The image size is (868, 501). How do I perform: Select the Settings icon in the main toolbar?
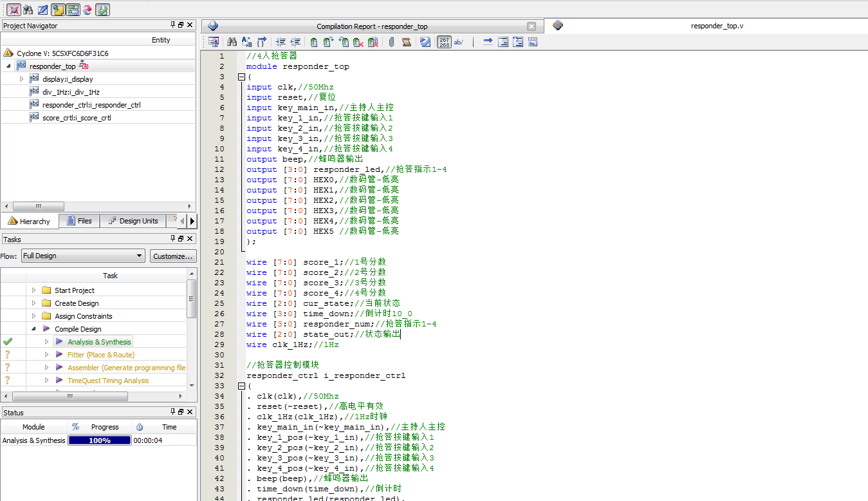click(x=57, y=10)
